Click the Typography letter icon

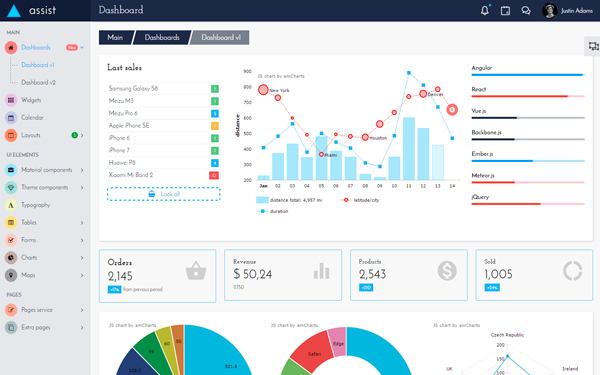pos(11,205)
